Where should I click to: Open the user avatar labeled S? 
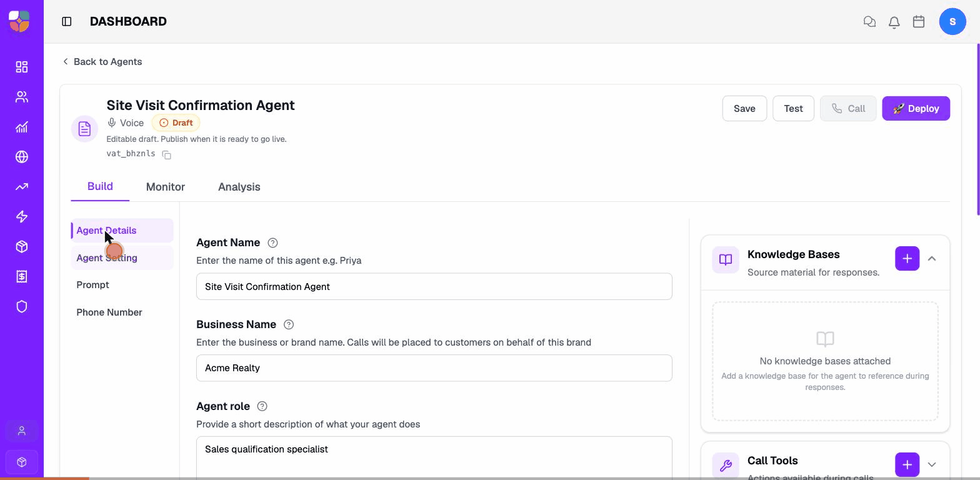point(952,22)
